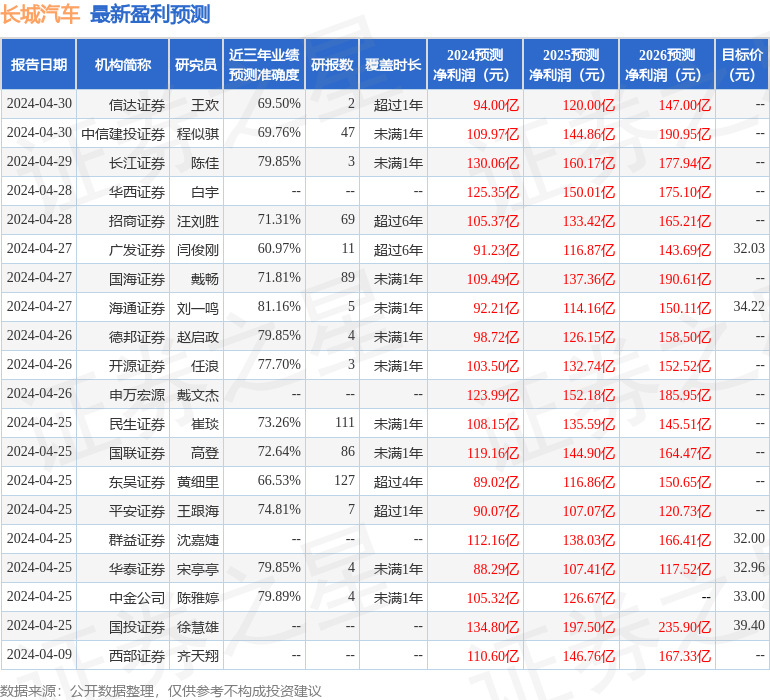
Task: Click accuracy value 79.89%
Action: click(279, 596)
